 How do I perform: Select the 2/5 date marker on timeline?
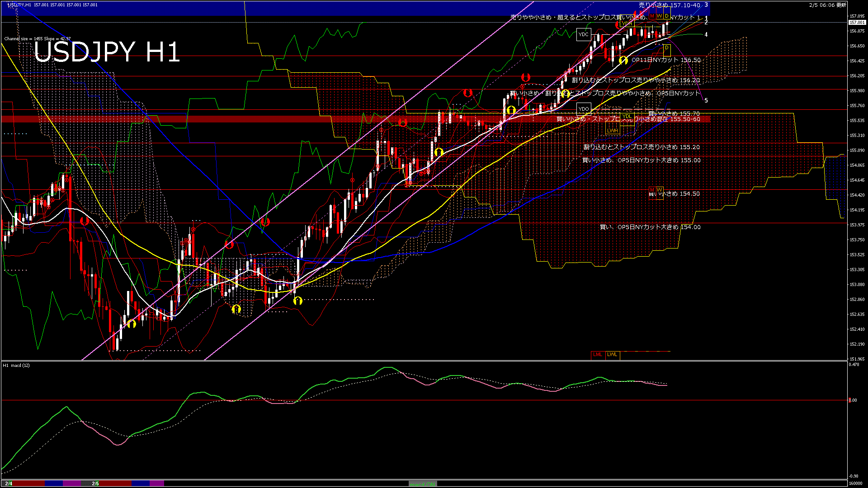point(95,483)
